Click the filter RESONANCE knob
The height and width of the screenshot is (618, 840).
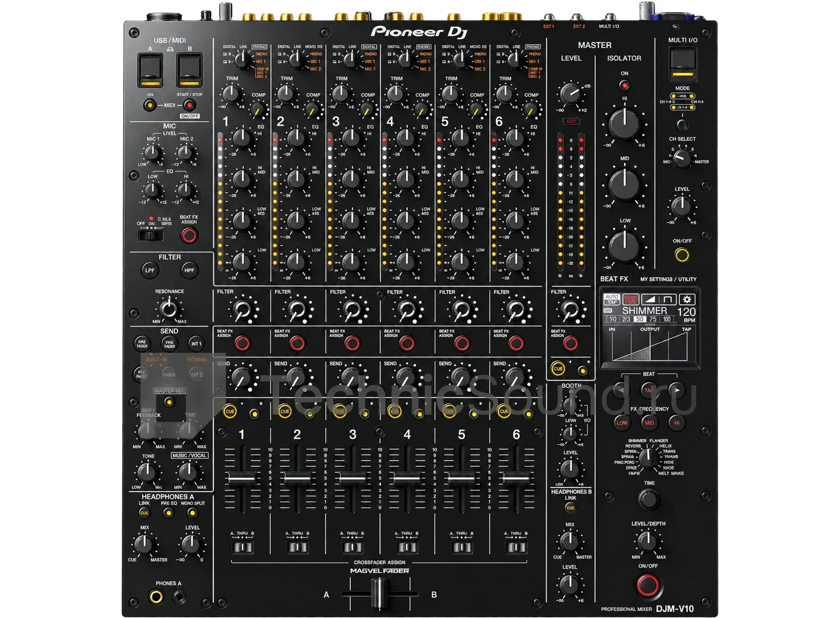coord(169,308)
